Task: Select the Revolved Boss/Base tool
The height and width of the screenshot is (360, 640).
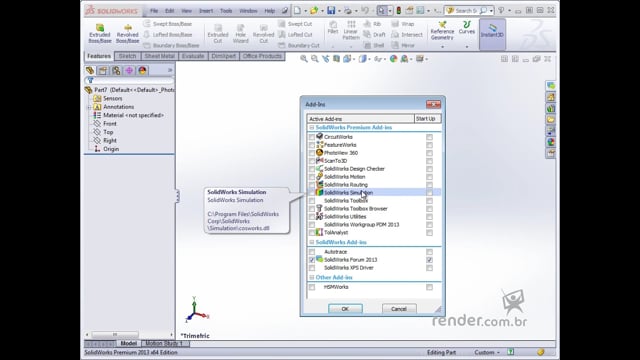Action: click(x=127, y=33)
